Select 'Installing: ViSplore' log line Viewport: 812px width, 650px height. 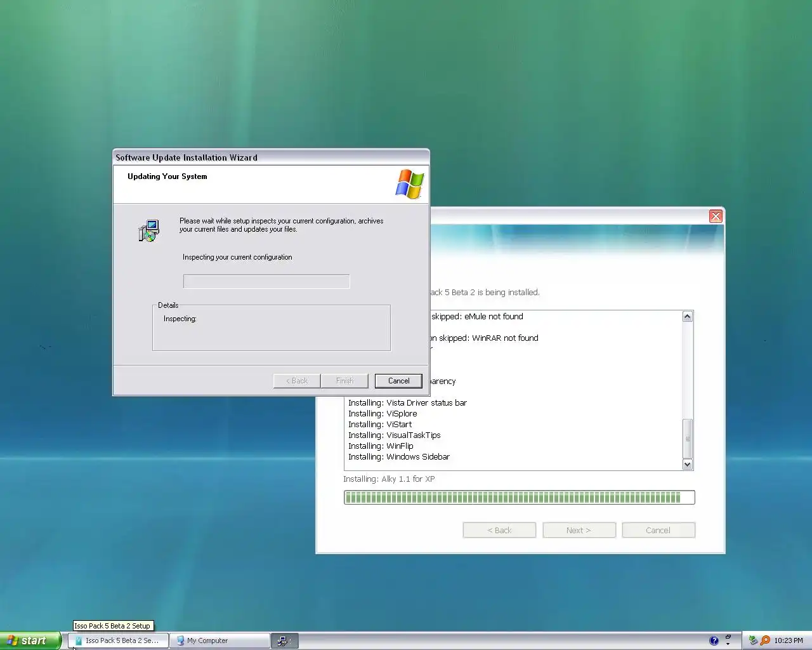(383, 413)
